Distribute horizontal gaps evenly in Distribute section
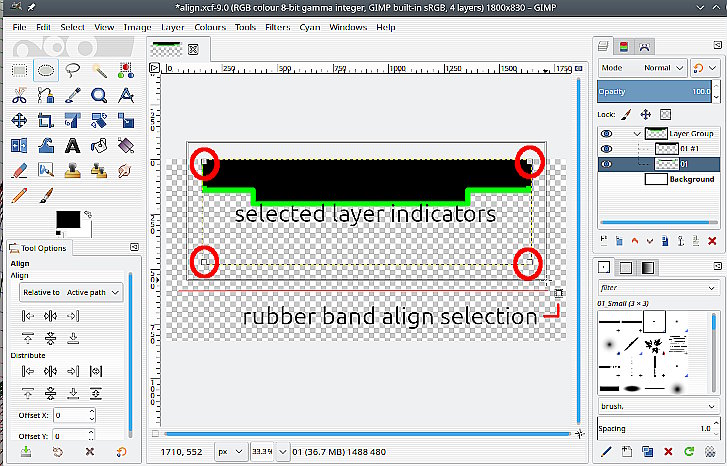727x466 pixels. coord(96,371)
